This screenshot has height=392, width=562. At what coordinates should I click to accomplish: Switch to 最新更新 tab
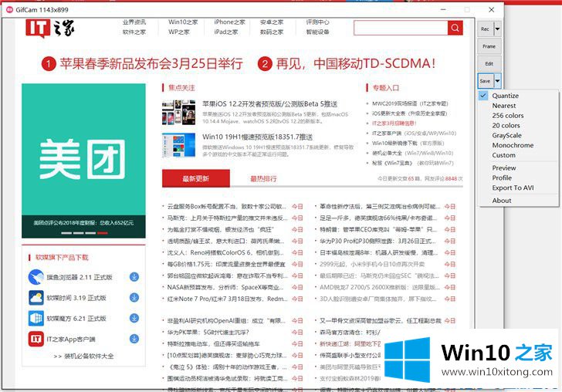click(x=196, y=178)
